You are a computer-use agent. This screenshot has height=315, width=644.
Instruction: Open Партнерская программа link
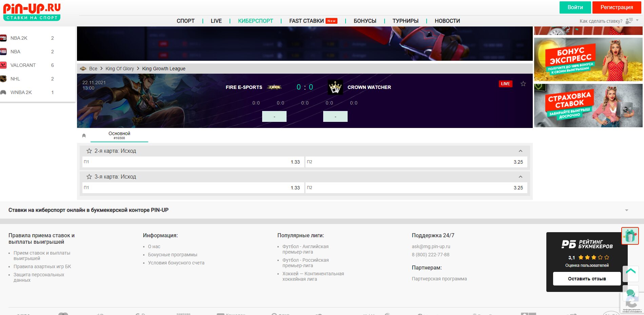pyautogui.click(x=439, y=279)
